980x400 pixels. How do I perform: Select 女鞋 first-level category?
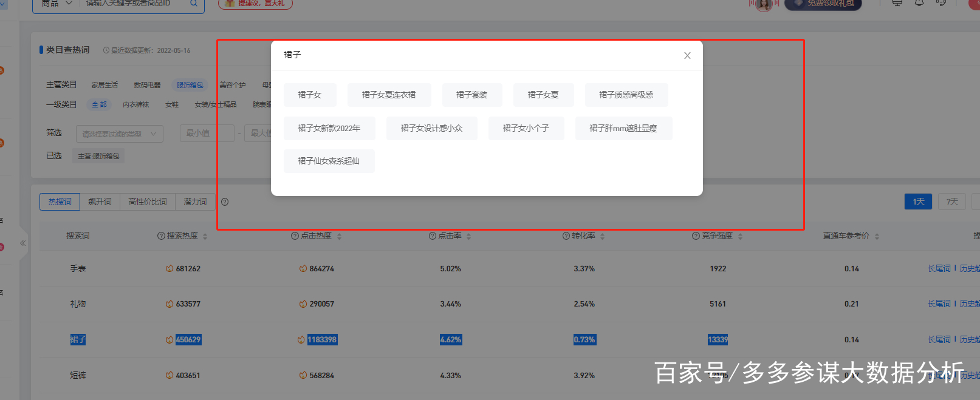tap(172, 104)
